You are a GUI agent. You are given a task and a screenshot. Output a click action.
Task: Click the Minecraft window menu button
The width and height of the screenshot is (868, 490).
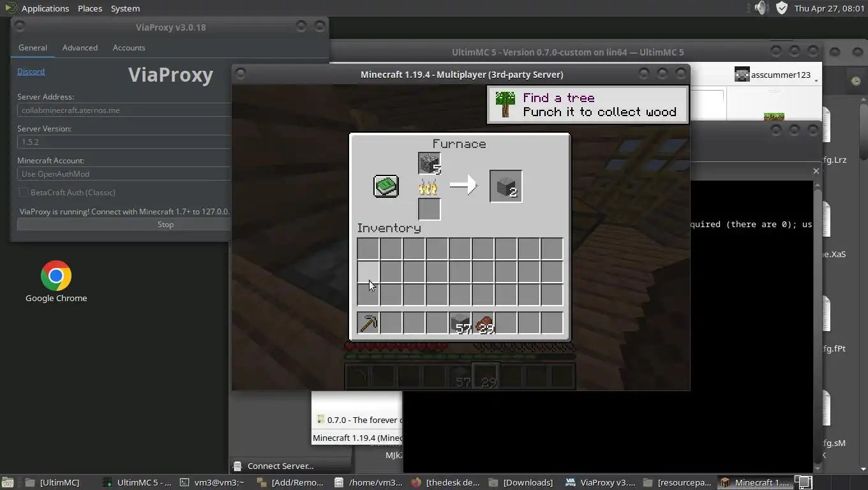click(241, 74)
